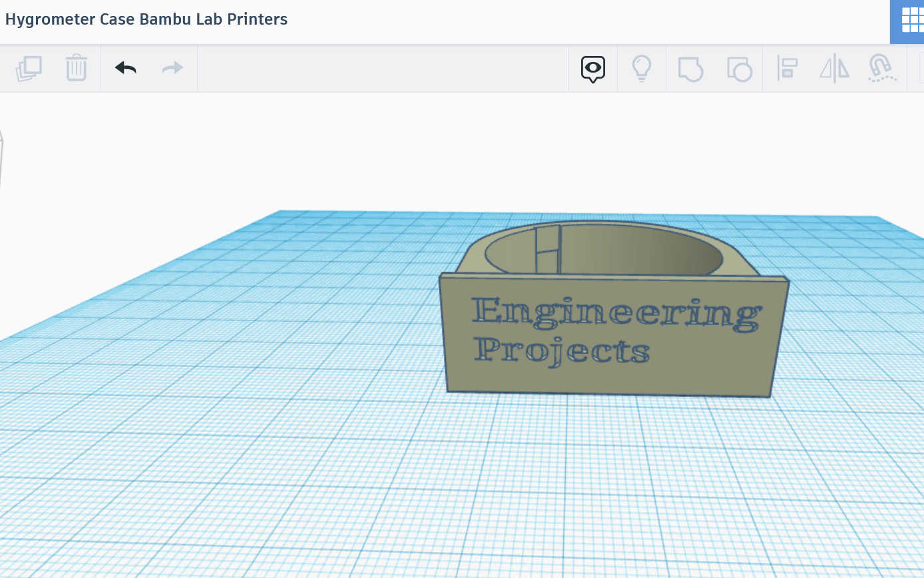
Task: Ungroup shapes using the Ungroup tool
Action: (x=739, y=68)
